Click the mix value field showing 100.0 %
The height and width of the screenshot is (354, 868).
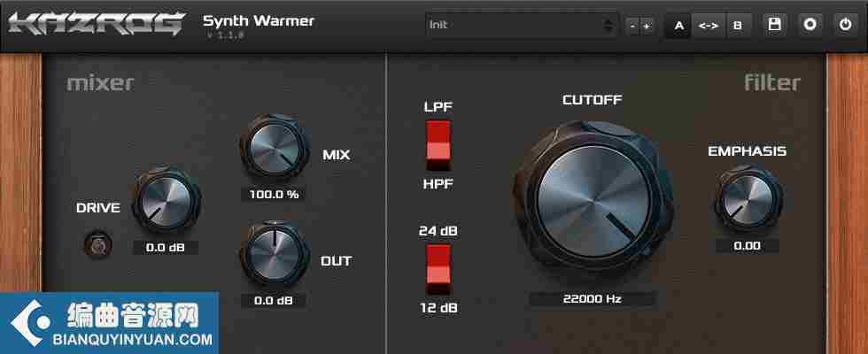pos(274,195)
